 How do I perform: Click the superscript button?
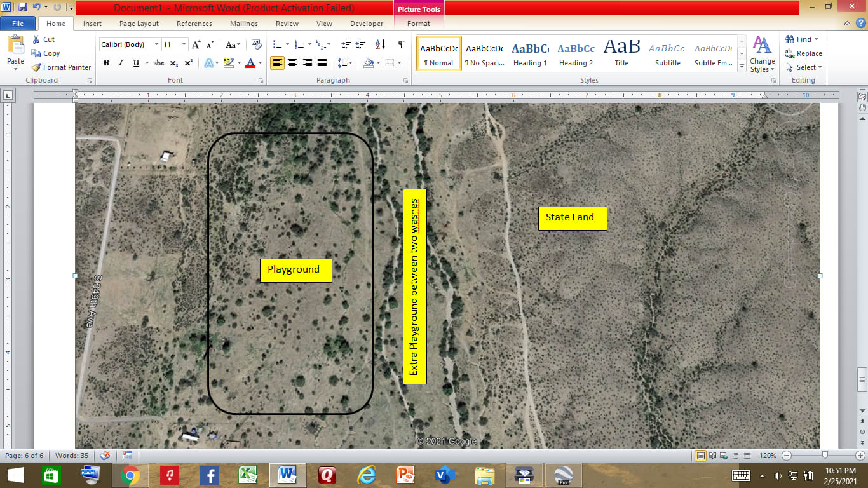(x=189, y=63)
